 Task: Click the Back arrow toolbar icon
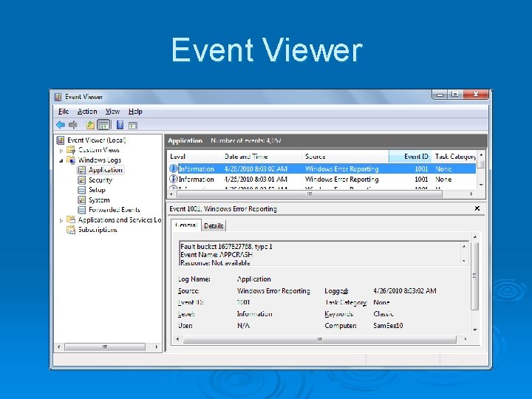click(x=61, y=125)
